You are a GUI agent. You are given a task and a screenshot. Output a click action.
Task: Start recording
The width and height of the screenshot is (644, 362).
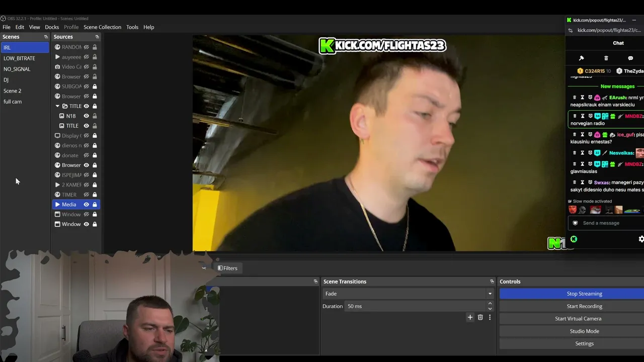[x=584, y=306]
